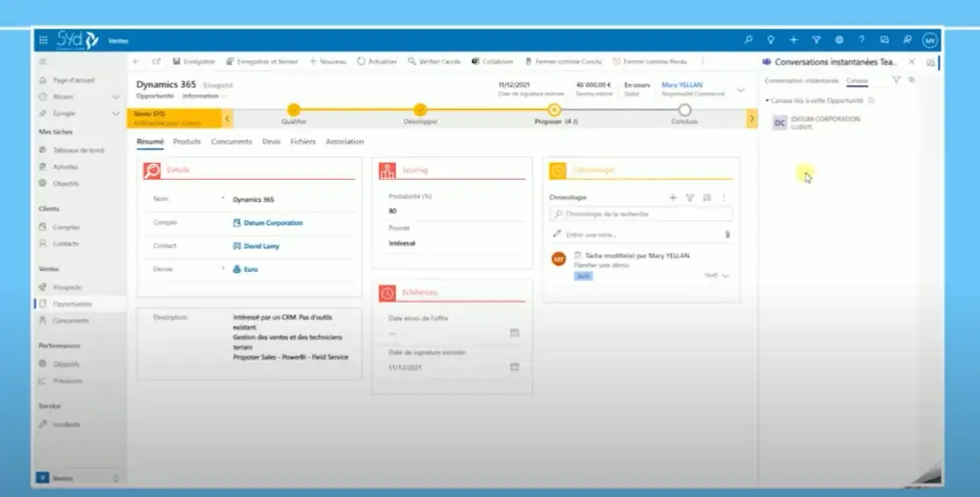Select the Développer stage marker
This screenshot has height=497, width=980.
pyautogui.click(x=420, y=110)
